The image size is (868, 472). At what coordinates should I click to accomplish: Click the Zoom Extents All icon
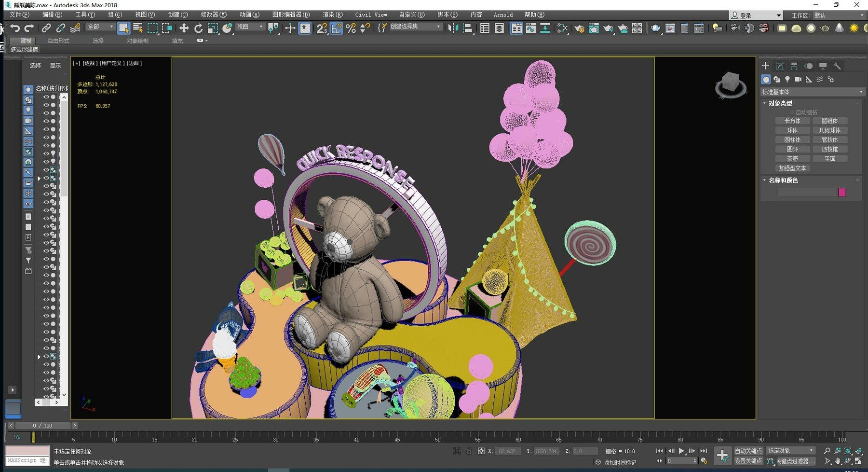coord(858,451)
